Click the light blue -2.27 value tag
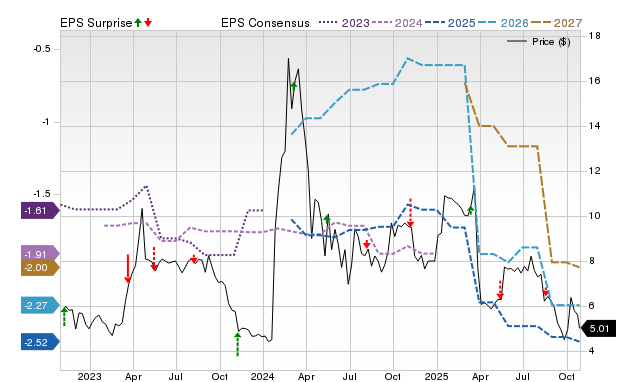The height and width of the screenshot is (382, 640). point(40,305)
